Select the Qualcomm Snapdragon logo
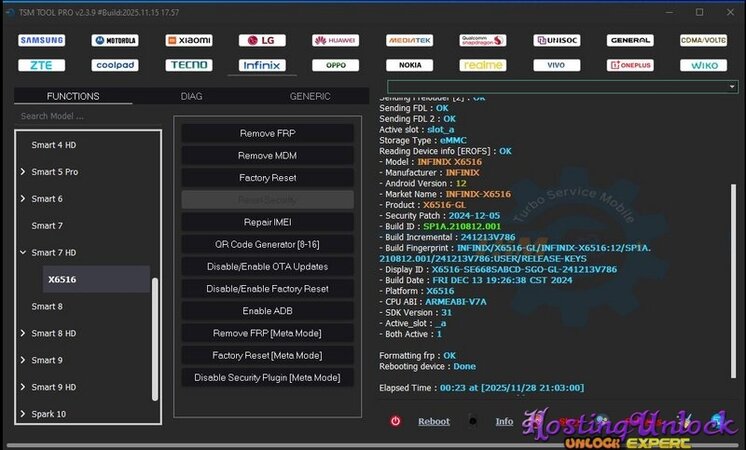 (483, 41)
